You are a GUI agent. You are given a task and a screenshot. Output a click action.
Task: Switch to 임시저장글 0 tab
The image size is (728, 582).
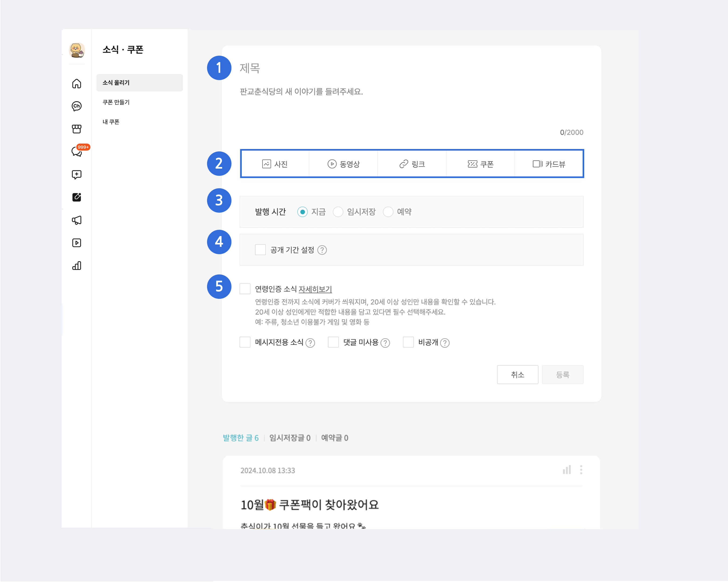[290, 438]
